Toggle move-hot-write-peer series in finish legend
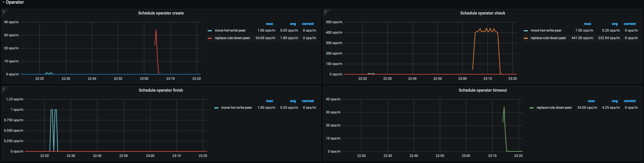This screenshot has width=644, height=163. click(x=236, y=108)
